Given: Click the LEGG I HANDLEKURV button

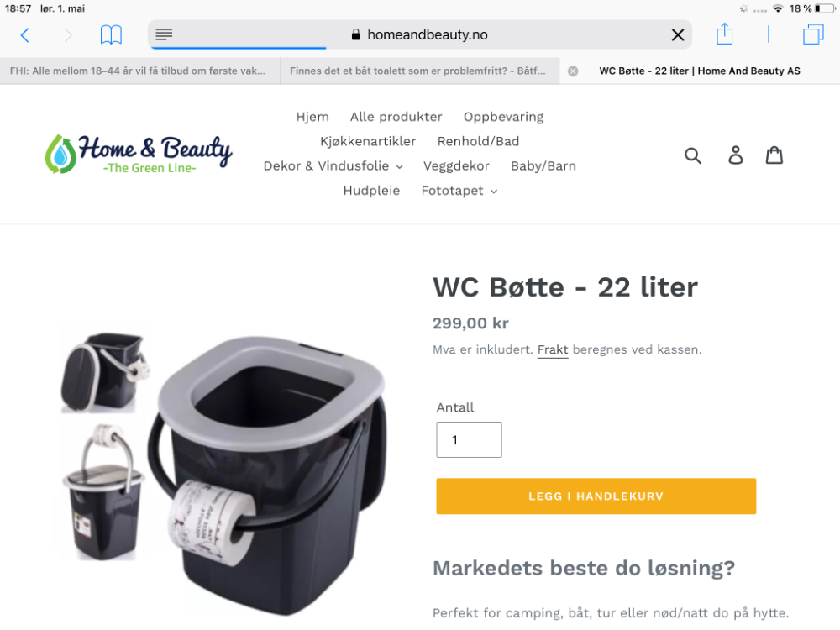Looking at the screenshot, I should coord(596,496).
